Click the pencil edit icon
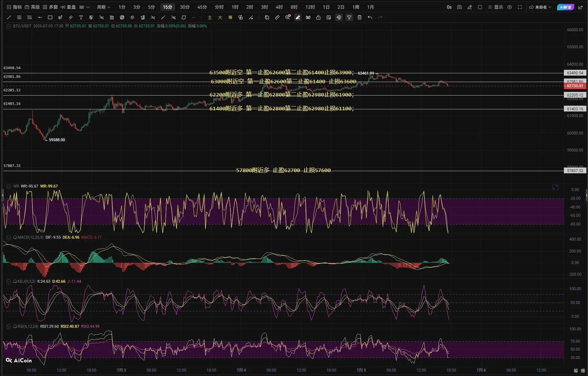The image size is (588, 376). (470, 7)
